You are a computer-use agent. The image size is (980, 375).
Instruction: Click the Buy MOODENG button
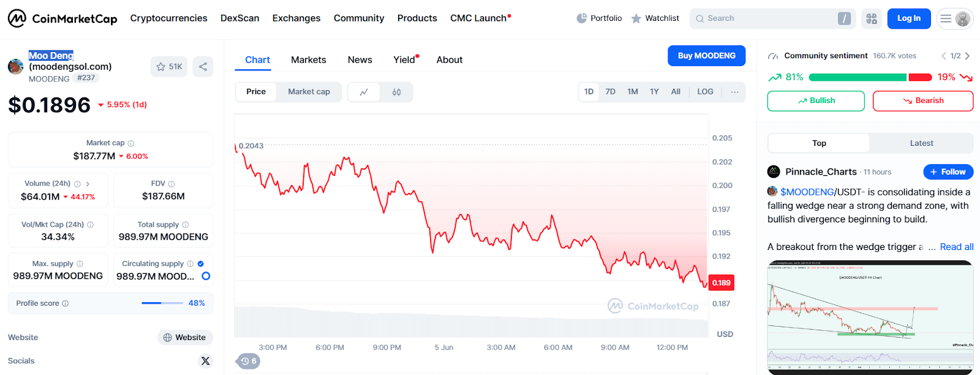pos(706,56)
